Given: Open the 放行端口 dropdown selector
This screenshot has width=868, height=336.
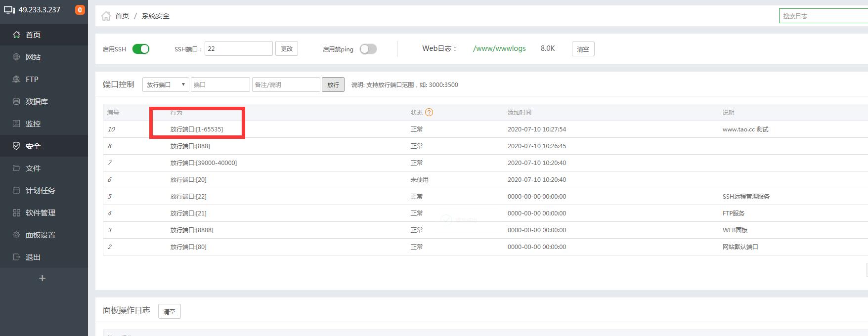Looking at the screenshot, I should 166,84.
